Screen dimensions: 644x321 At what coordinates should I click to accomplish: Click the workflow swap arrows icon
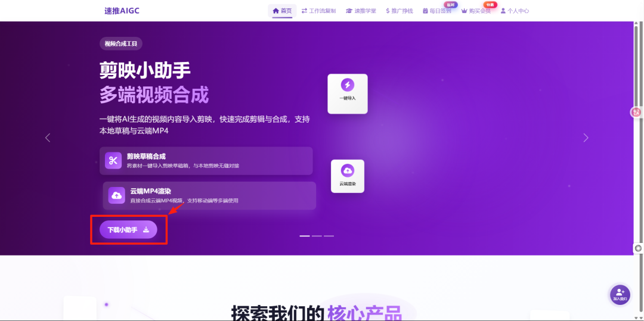304,11
